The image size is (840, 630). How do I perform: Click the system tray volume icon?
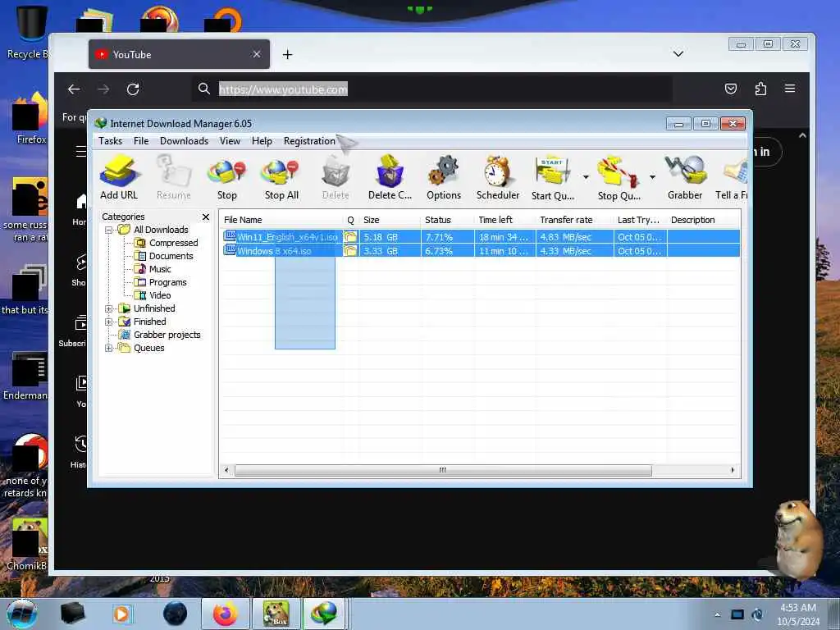point(758,614)
